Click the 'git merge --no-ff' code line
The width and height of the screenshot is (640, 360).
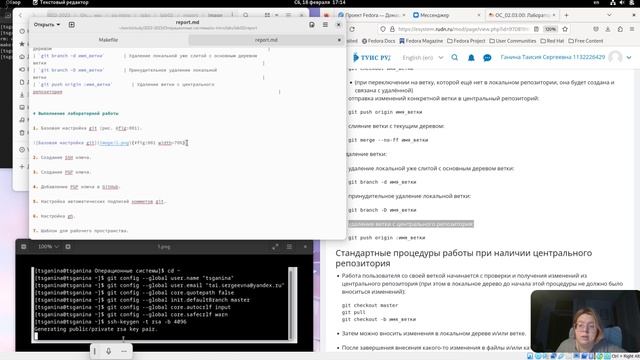click(388, 140)
